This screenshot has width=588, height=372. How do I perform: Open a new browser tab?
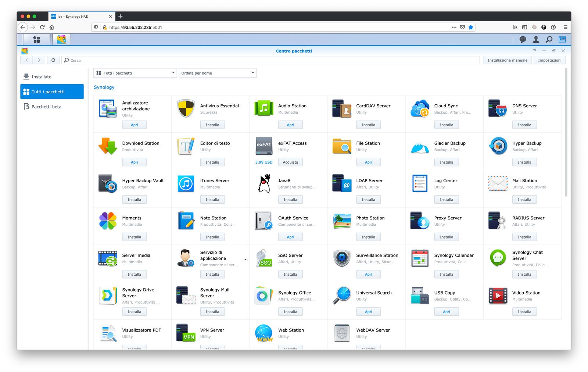121,17
